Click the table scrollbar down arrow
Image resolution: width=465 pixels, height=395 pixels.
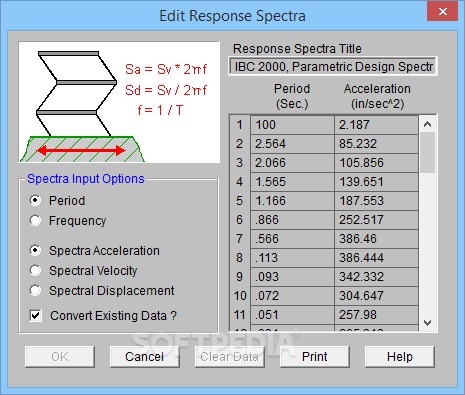click(427, 323)
